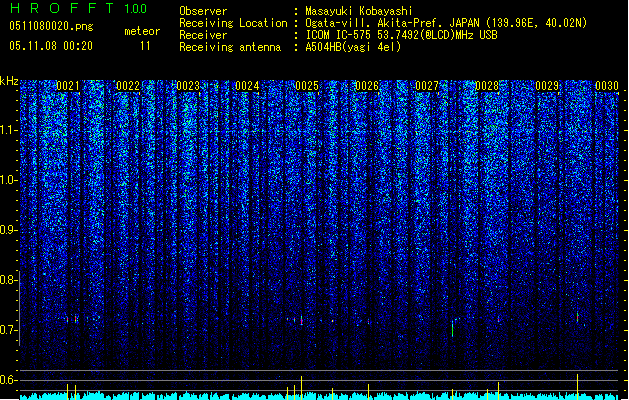Click the date stamp 05.11.08 00:20
Viewport: 629px width, 400px height.
click(x=51, y=46)
